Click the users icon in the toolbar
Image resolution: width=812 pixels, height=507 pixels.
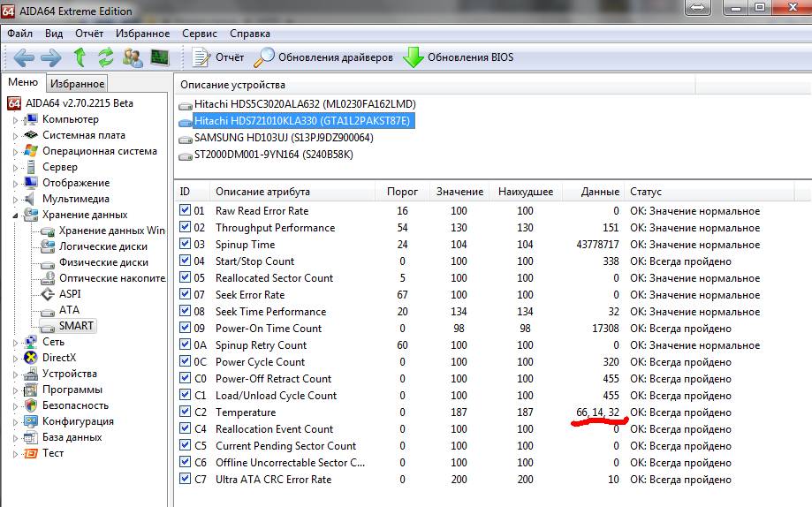coord(133,58)
